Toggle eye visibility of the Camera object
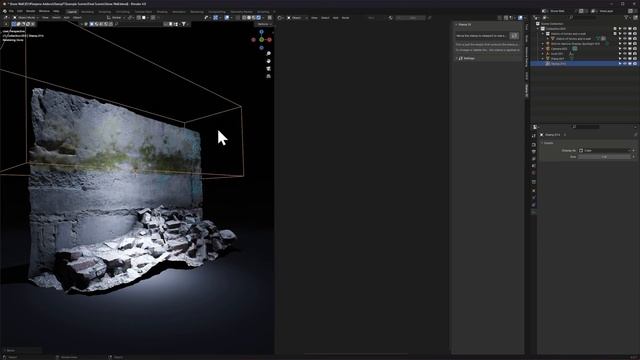The image size is (640, 360). 624,49
